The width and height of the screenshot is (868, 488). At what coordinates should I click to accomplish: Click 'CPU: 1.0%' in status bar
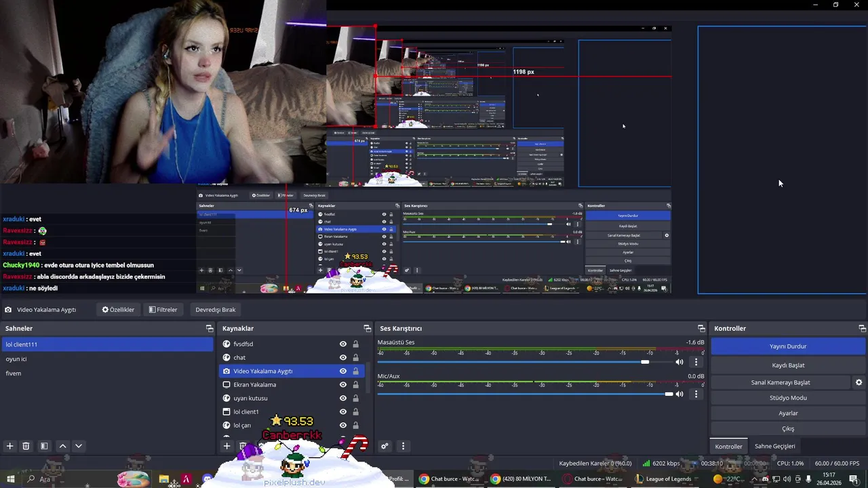790,464
